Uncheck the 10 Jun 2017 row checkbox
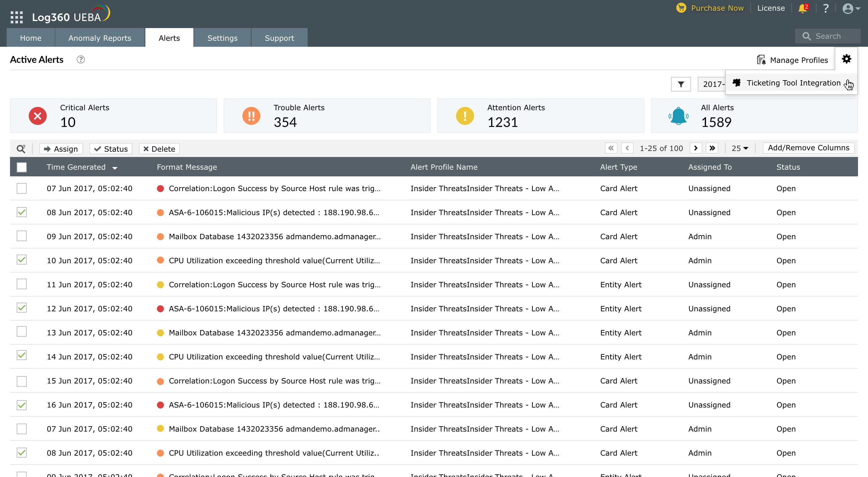 click(x=22, y=260)
